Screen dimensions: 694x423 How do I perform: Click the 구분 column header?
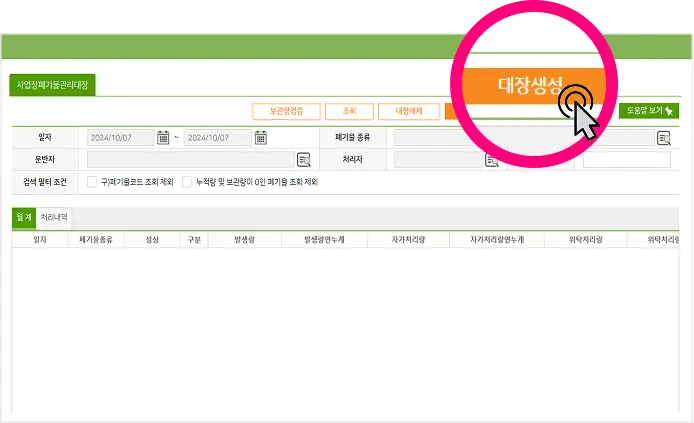point(194,239)
